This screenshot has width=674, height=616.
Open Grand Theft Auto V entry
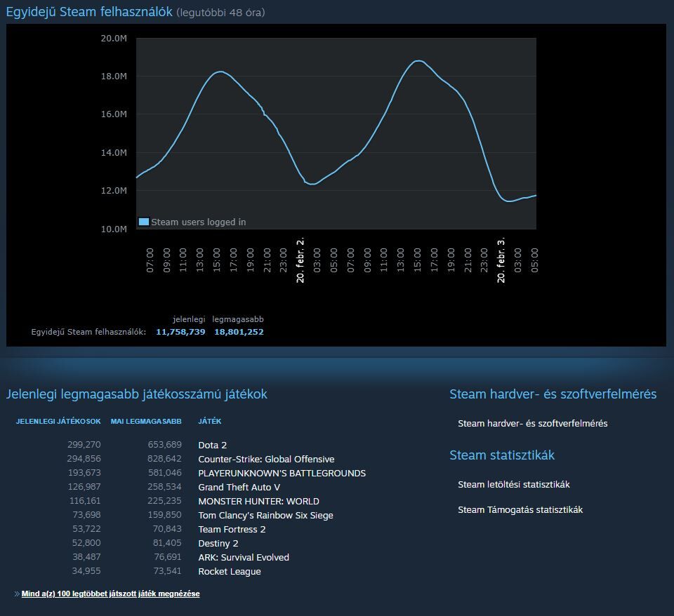click(x=239, y=487)
